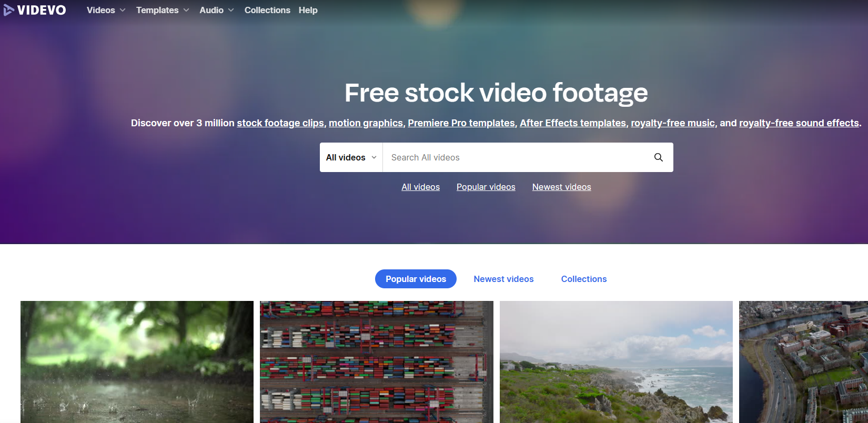Open the All videos search category dropdown
Image resolution: width=868 pixels, height=423 pixels.
coord(351,157)
